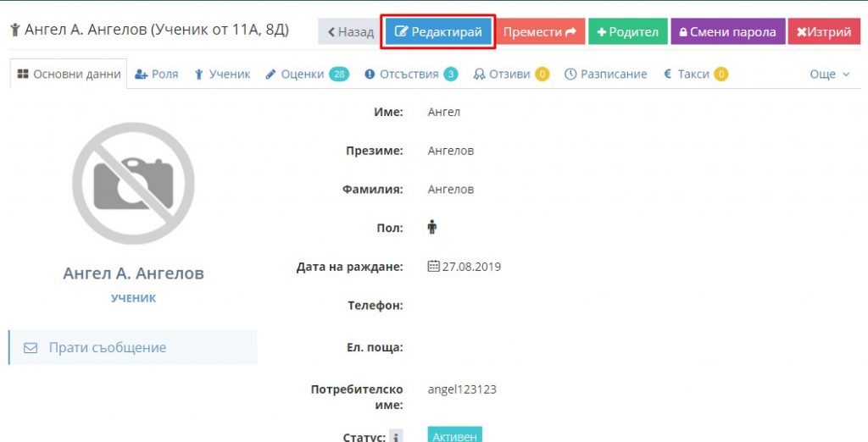Click Смени парола to change password
Image resolution: width=868 pixels, height=442 pixels.
point(728,32)
